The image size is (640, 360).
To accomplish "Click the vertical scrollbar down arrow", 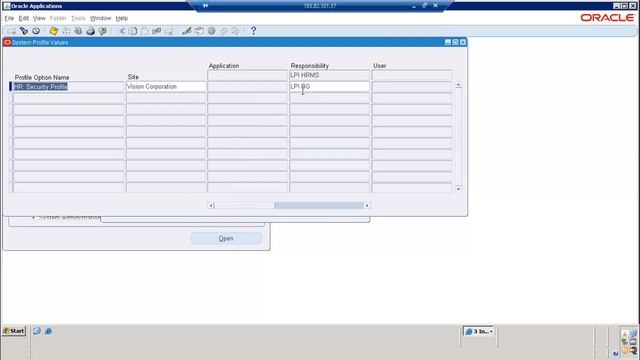I will 458,189.
